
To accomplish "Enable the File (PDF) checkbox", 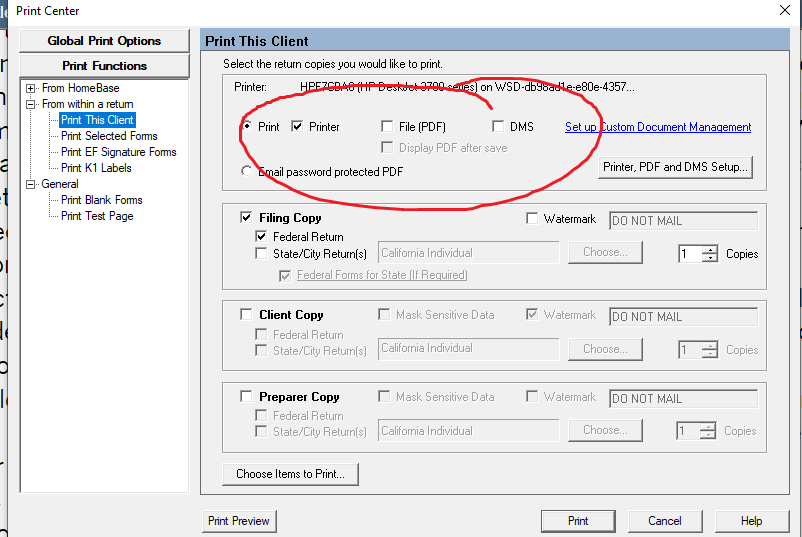I will coord(387,127).
